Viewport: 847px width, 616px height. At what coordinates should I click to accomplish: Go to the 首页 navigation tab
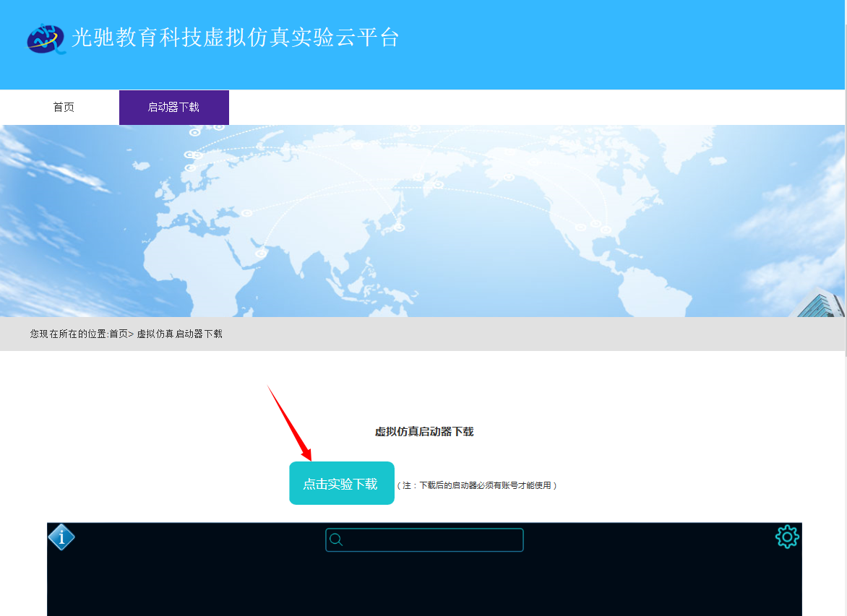coord(64,108)
